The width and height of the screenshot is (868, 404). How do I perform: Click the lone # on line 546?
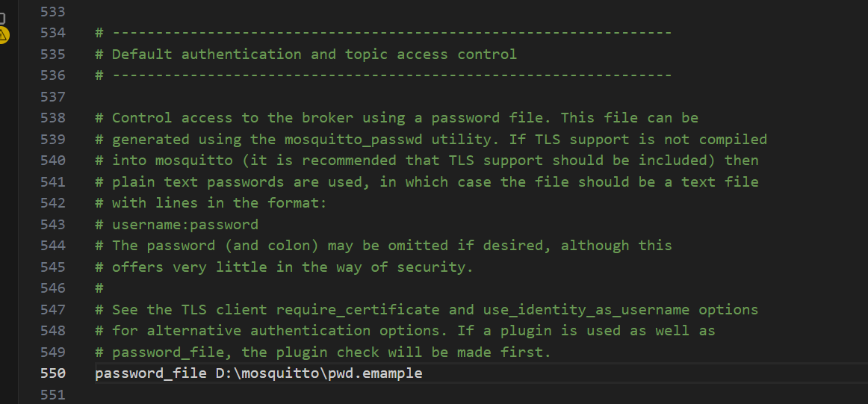[99, 288]
